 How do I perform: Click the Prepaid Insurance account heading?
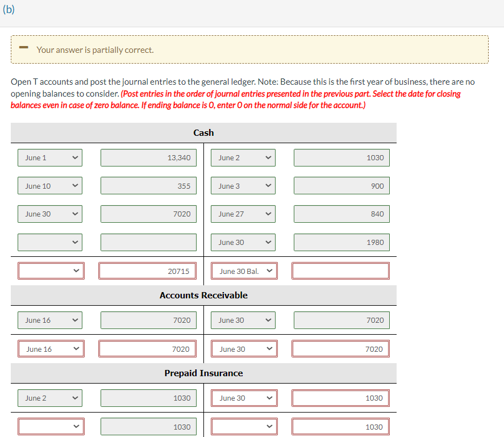pos(203,373)
